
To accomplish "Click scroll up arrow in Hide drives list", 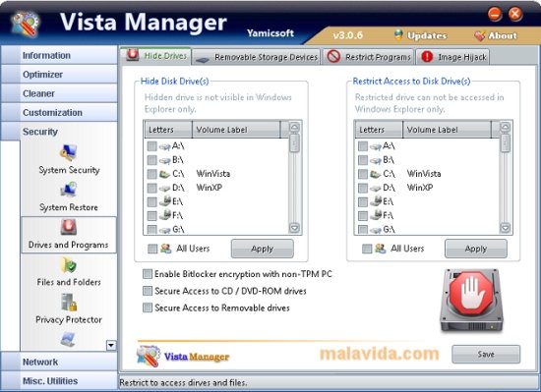I will pos(295,127).
